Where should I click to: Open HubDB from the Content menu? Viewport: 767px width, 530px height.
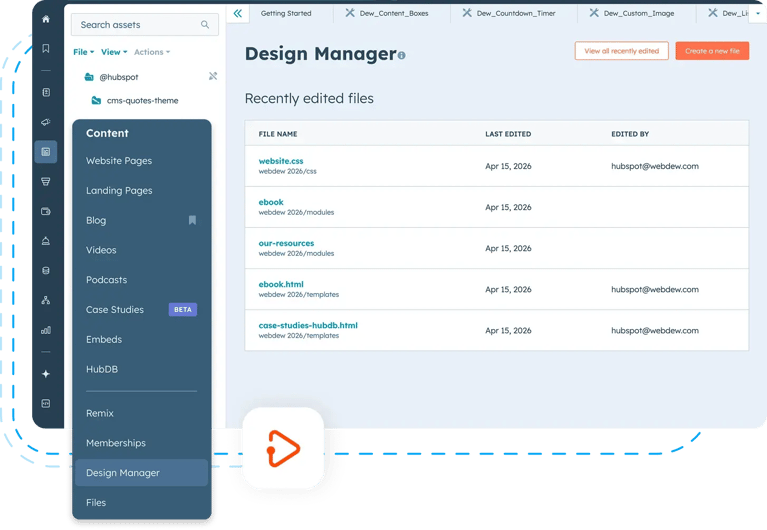(102, 369)
